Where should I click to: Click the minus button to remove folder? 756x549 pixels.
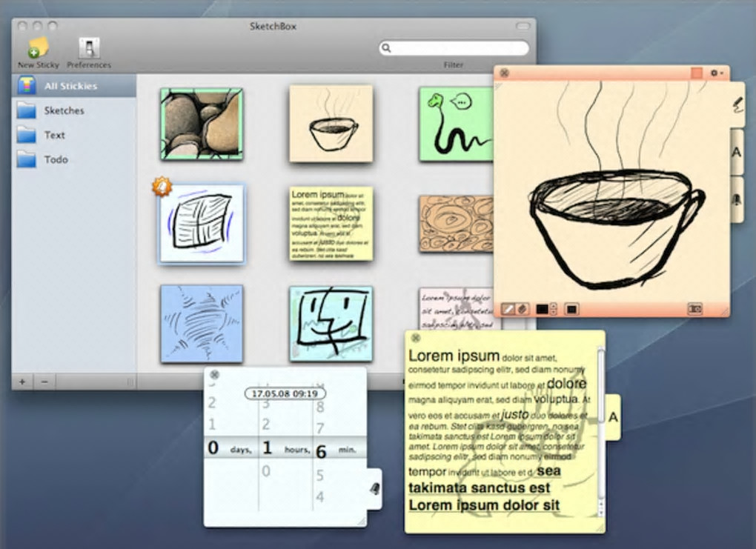coord(44,382)
